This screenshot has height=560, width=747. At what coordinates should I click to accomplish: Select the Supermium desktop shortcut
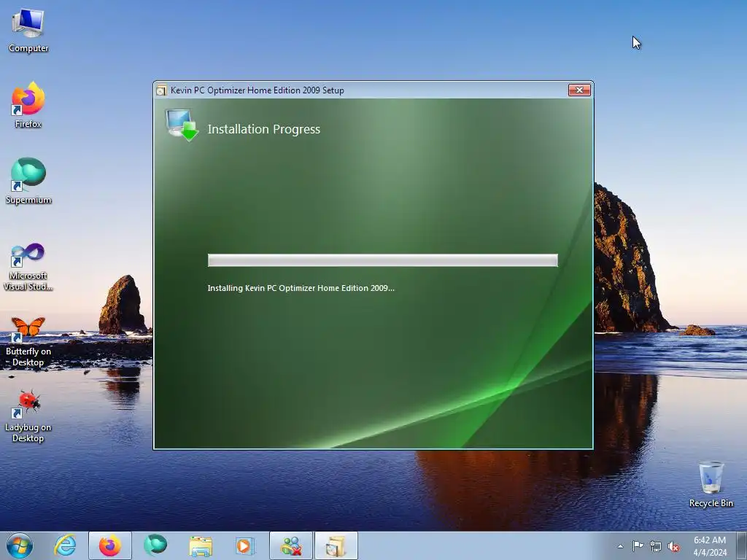click(x=28, y=181)
